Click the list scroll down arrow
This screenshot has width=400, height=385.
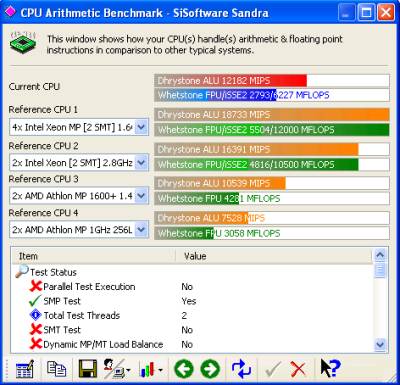click(380, 344)
